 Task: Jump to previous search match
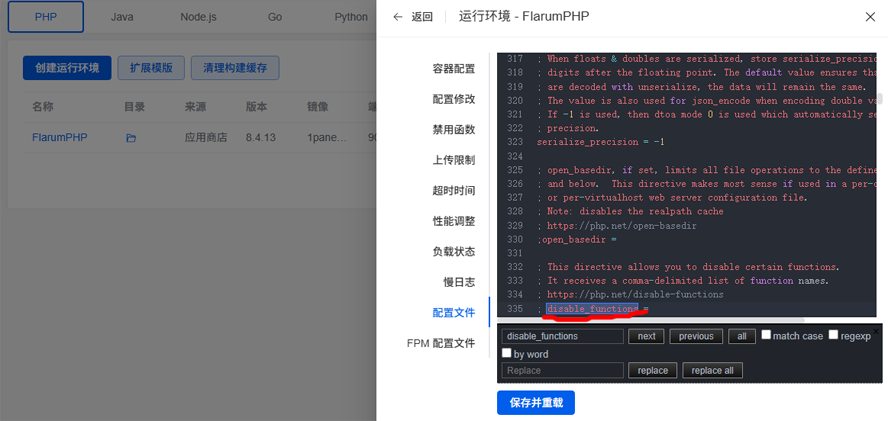(x=696, y=337)
